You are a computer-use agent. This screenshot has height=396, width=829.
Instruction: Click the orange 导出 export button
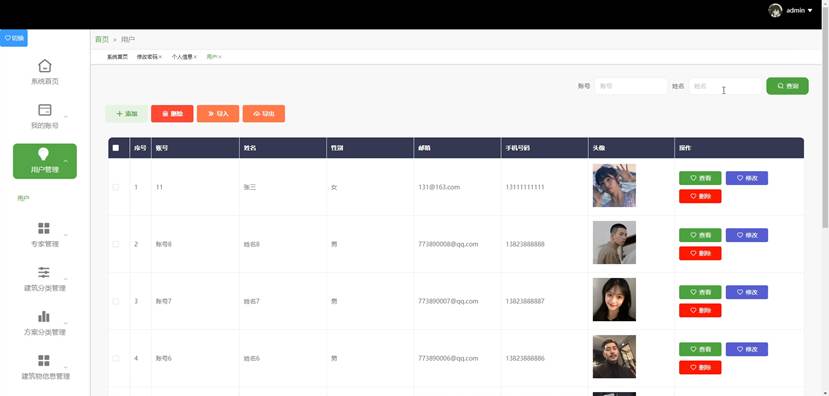point(264,114)
